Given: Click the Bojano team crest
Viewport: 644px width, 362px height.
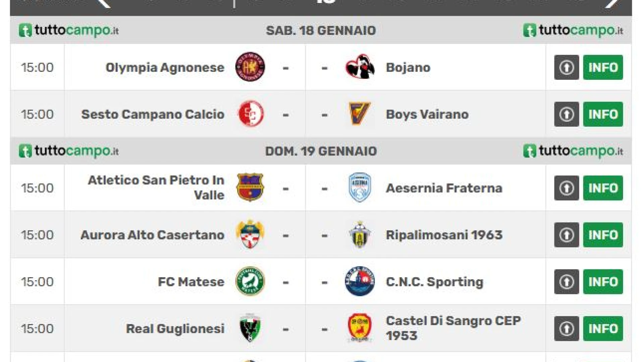Looking at the screenshot, I should (360, 67).
